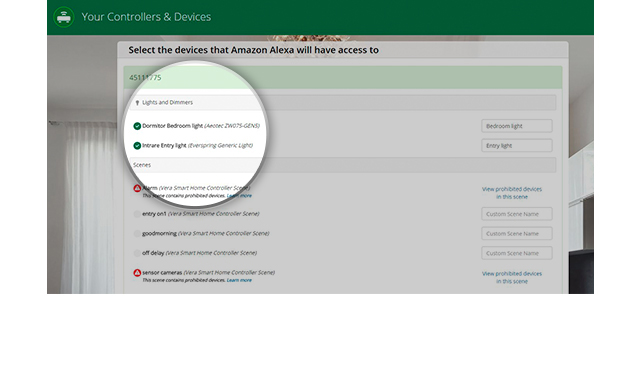Enable the entry on1 scene checkbox
This screenshot has width=640, height=370.
(137, 214)
